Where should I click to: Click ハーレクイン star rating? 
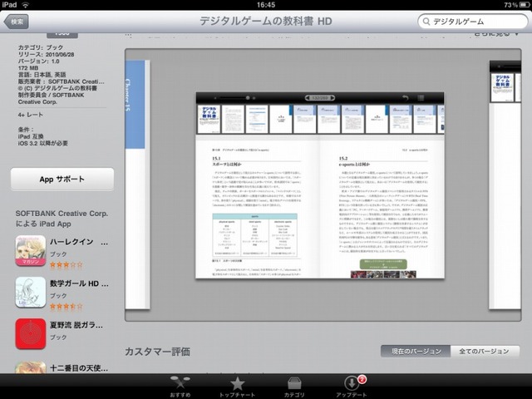[66, 265]
